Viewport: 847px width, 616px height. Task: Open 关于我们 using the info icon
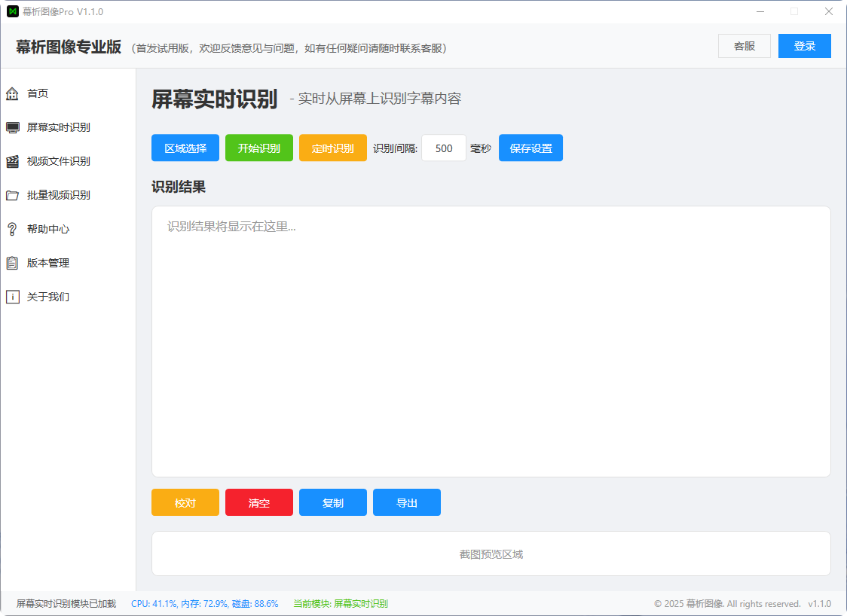coord(12,297)
